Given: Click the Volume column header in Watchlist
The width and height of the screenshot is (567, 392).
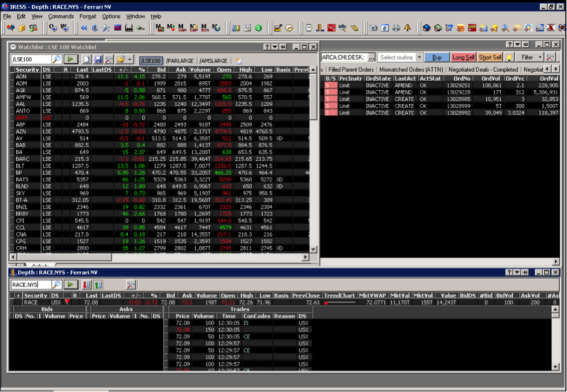Looking at the screenshot, I should [x=200, y=70].
